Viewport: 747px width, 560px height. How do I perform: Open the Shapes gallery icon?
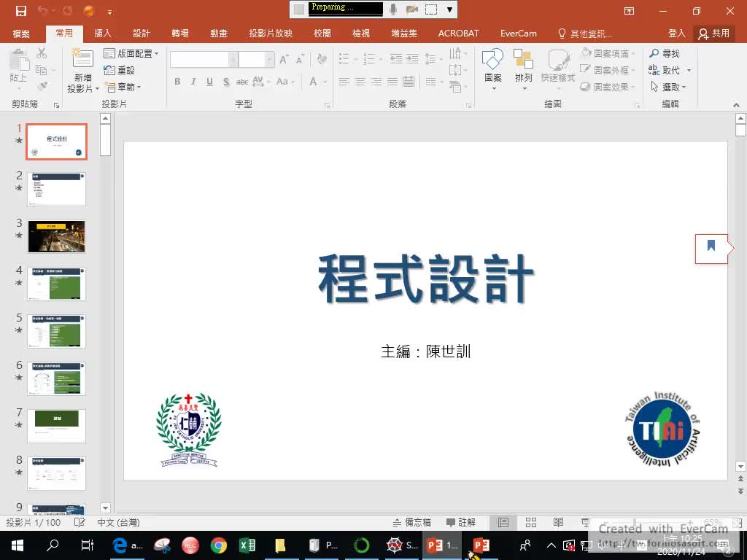[x=492, y=59]
